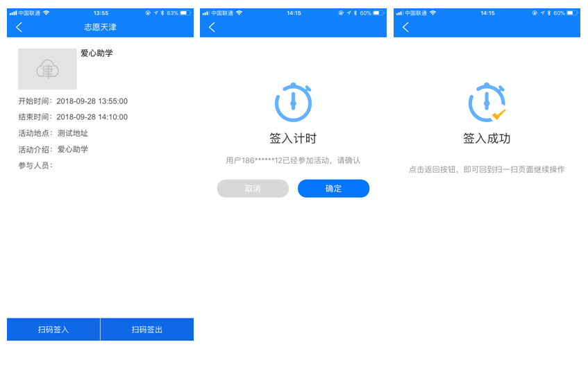This screenshot has width=588, height=383.
Task: Select the 参与人员 label
Action: click(35, 165)
